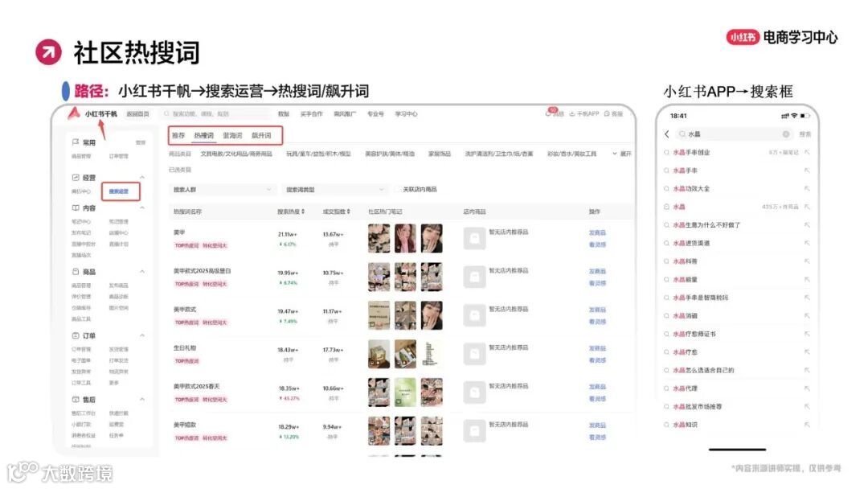
Task: Sort by 搜索热度 column arrows
Action: pyautogui.click(x=303, y=212)
